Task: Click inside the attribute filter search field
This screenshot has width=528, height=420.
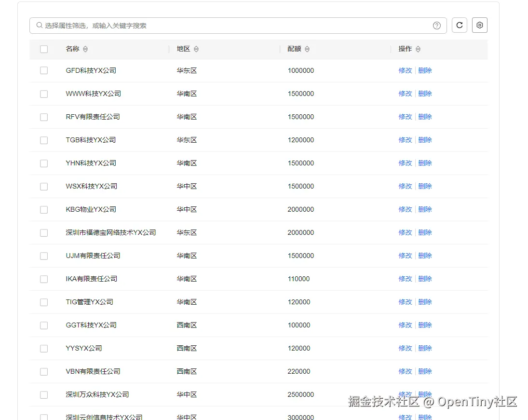Action: click(x=193, y=25)
